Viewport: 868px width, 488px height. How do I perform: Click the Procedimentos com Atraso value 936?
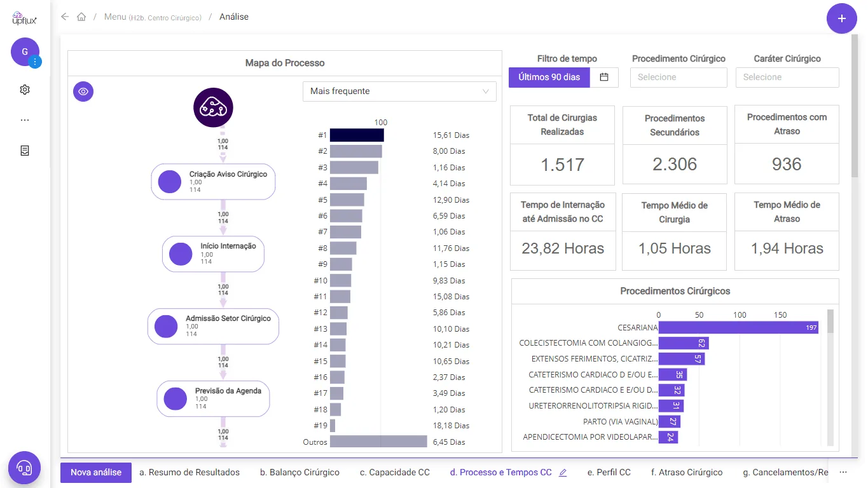click(787, 165)
